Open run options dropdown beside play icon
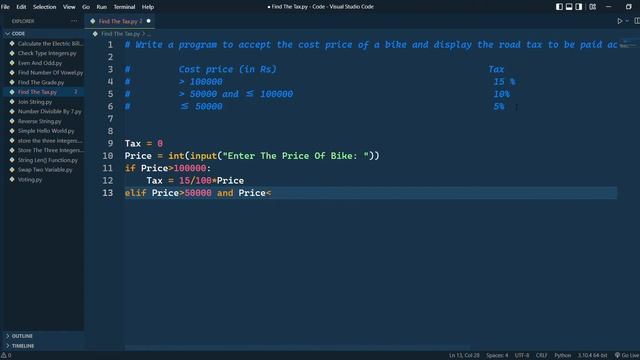This screenshot has width=640, height=360. pos(627,21)
